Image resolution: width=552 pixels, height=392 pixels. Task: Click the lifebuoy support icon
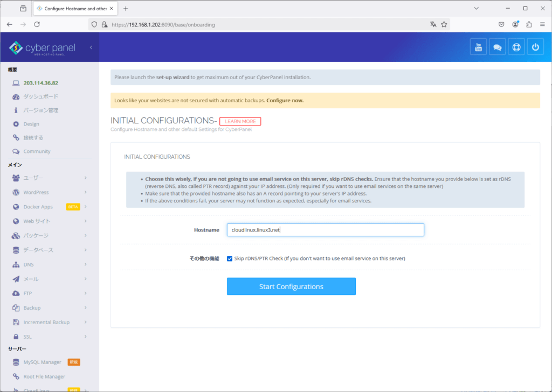coord(516,47)
